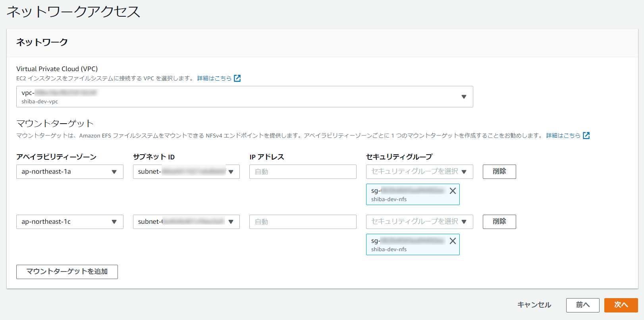This screenshot has width=644, height=320.
Task: Expand the ap-northeast-1a availability zone dropdown
Action: [x=70, y=172]
